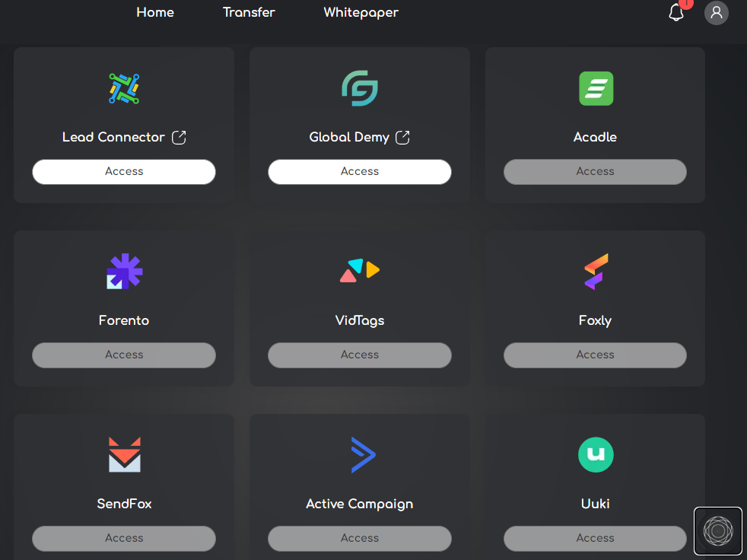
Task: Click the Foxly Access button
Action: click(x=595, y=355)
